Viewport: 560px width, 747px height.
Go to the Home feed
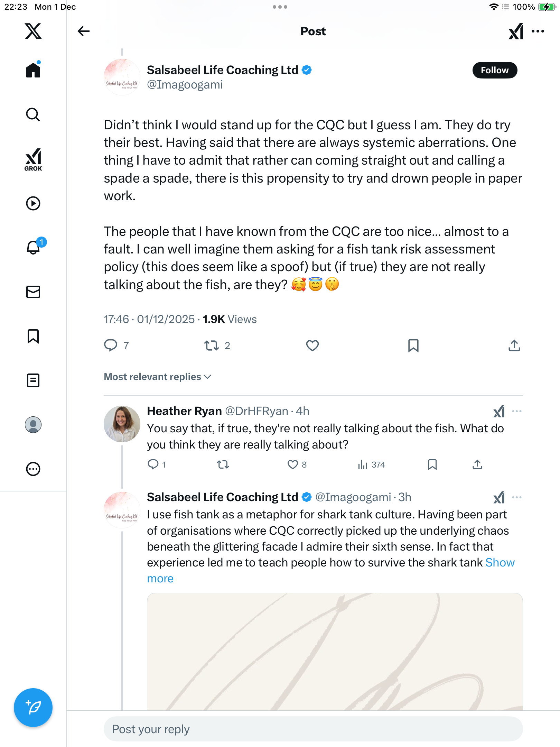(x=33, y=70)
